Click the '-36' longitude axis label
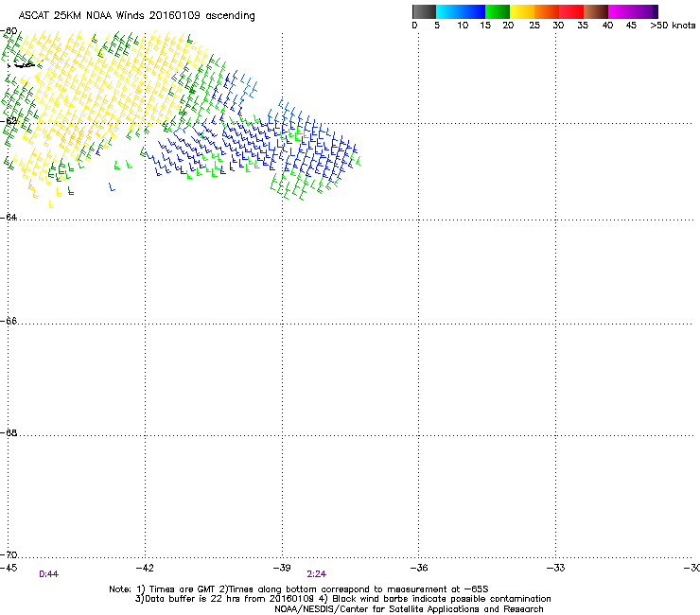The height and width of the screenshot is (615, 700). coord(419,568)
